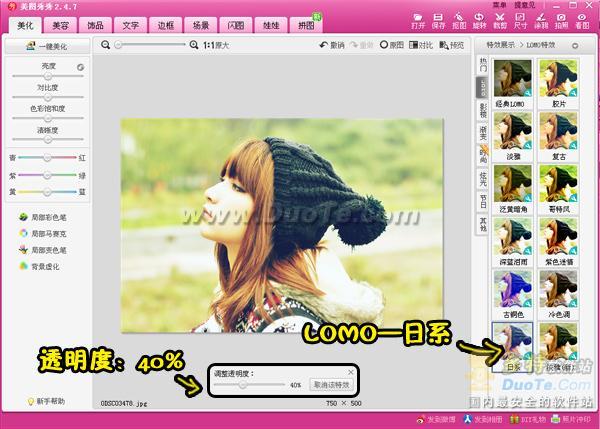This screenshot has height=429, width=600.
Task: Click the zoom level slider in the top bar
Action: [151, 45]
